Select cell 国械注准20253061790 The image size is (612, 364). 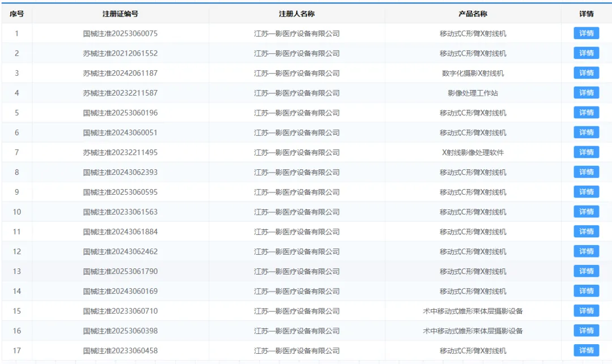point(120,272)
